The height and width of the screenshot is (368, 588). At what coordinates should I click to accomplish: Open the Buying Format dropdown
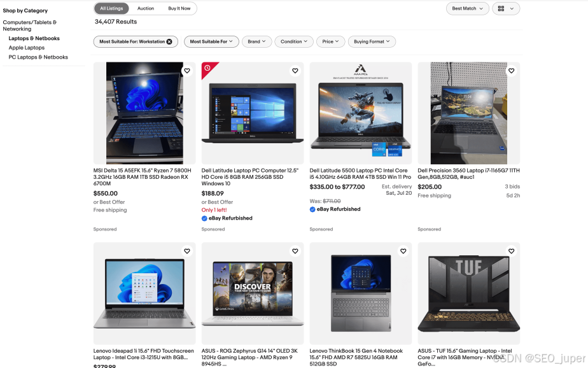372,41
